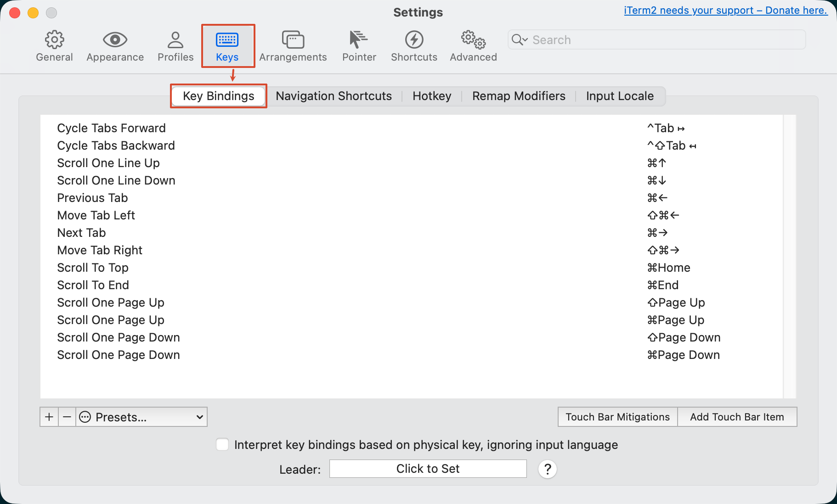The image size is (837, 504).
Task: Add a new key binding with plus button
Action: (x=49, y=417)
